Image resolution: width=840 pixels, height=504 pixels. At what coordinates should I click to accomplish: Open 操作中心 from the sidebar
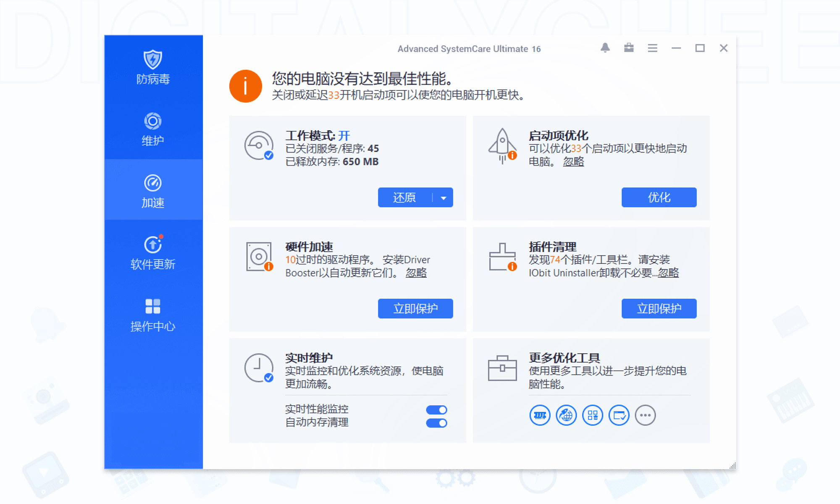point(152,306)
